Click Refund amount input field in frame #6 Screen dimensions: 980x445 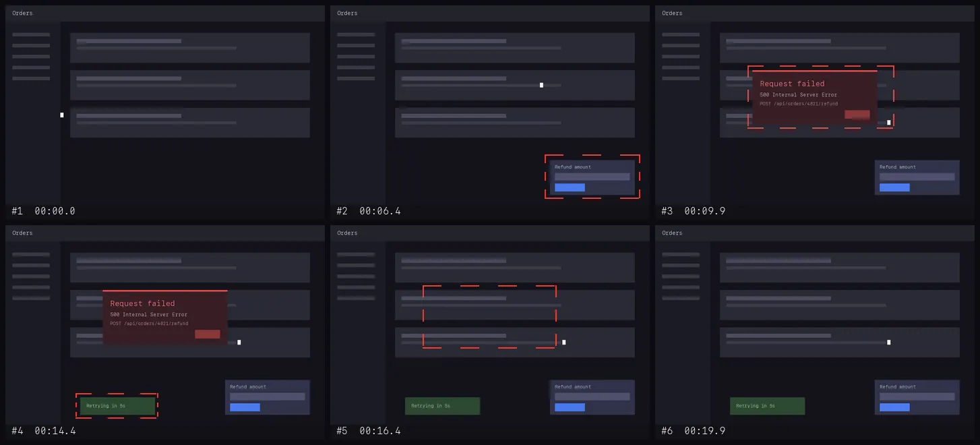[x=917, y=396]
